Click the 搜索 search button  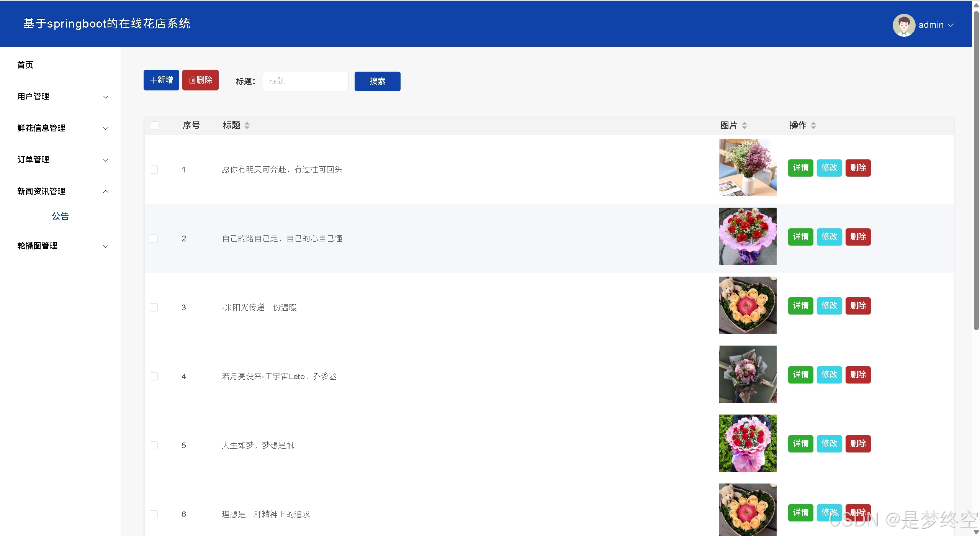click(x=377, y=81)
